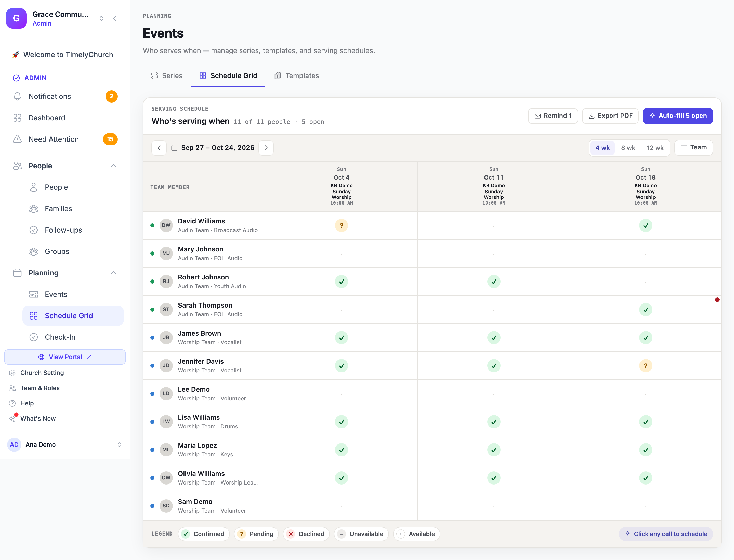
Task: Switch to the Templates tab
Action: (297, 76)
